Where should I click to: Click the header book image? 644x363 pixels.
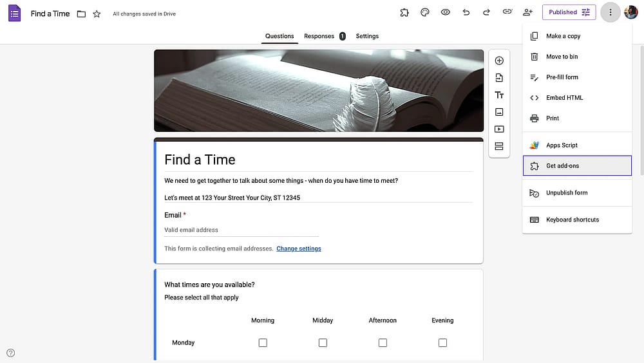319,91
